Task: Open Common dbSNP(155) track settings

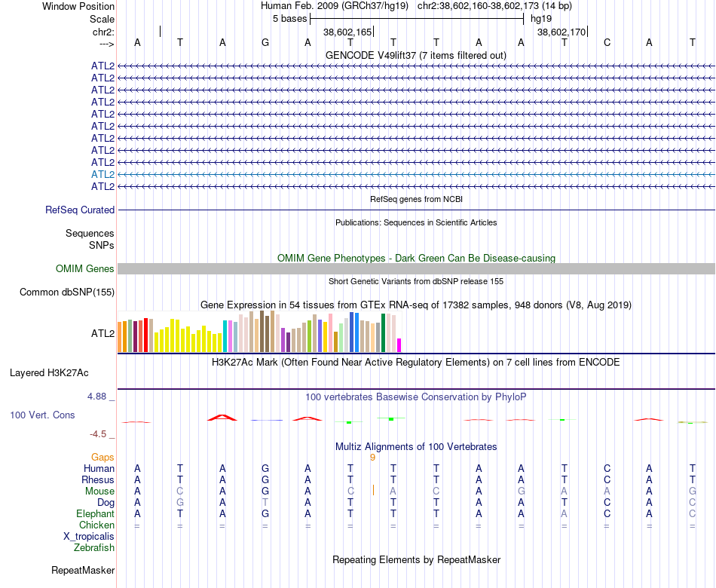Action: pos(67,292)
